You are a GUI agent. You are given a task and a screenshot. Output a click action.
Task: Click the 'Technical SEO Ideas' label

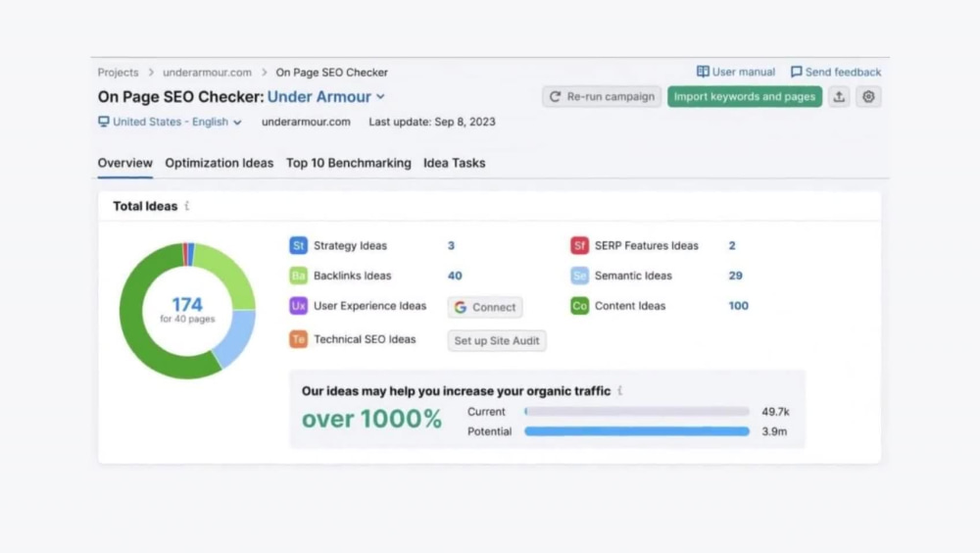click(365, 339)
